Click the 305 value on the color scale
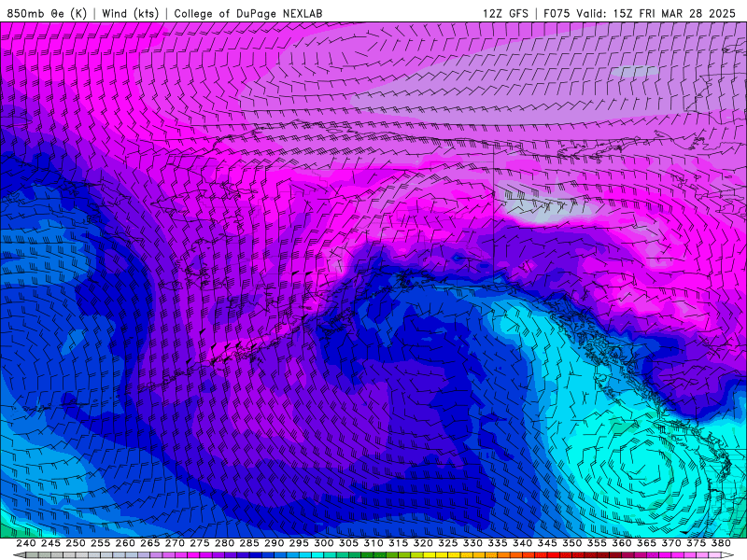 (x=348, y=543)
